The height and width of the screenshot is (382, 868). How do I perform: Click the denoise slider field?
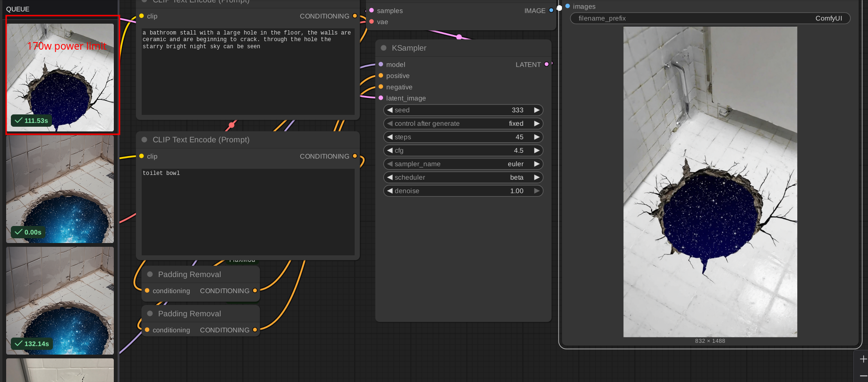point(463,191)
